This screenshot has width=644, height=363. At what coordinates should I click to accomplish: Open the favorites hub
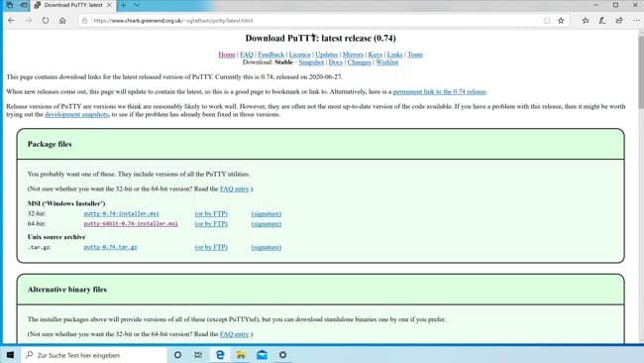tap(586, 21)
